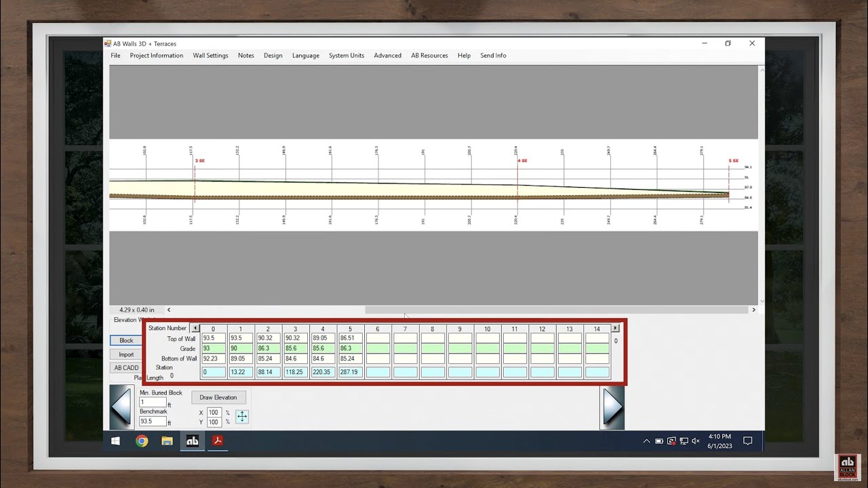
Task: Go to next step with large right arrow
Action: [x=612, y=407]
